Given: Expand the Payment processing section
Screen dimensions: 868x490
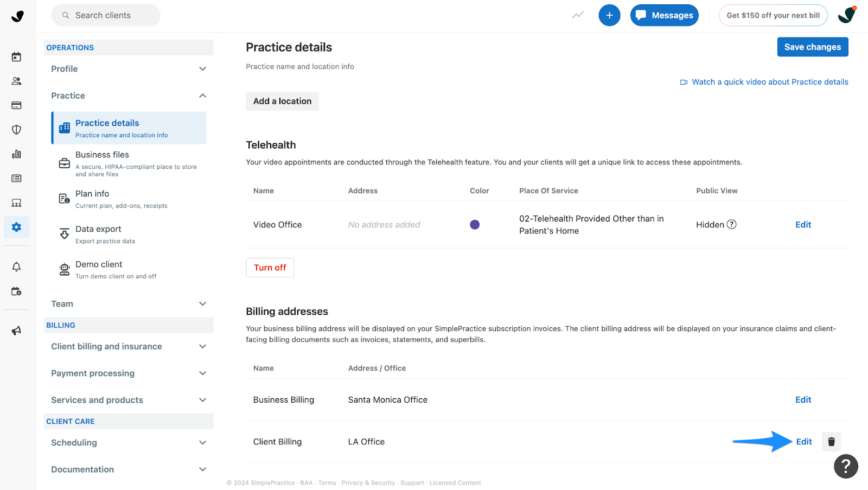Looking at the screenshot, I should click(129, 373).
